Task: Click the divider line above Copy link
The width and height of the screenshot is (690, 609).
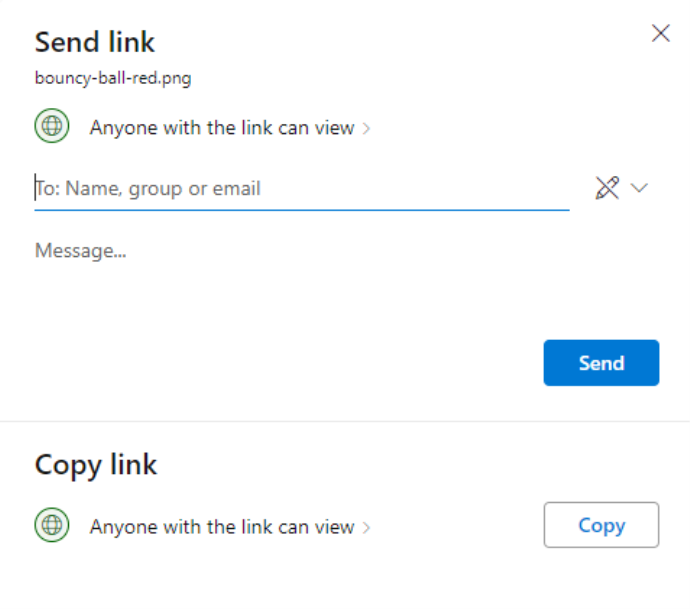Action: point(345,421)
